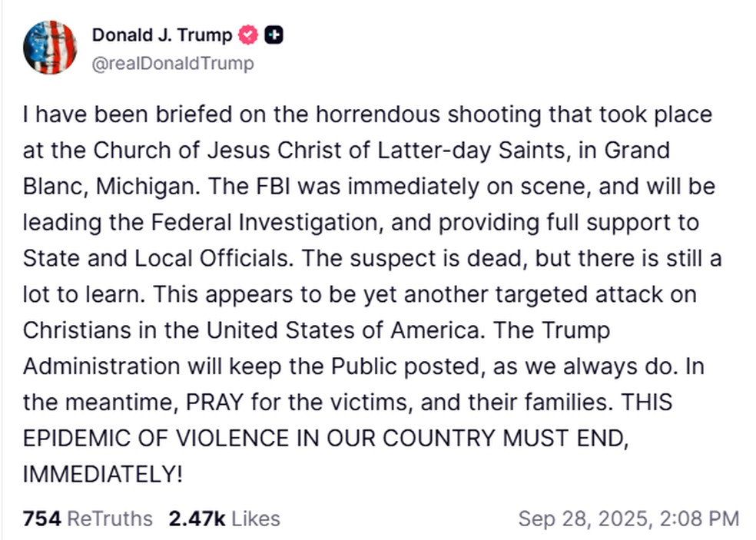Click the flag-painted profile avatar
Image resolution: width=756 pixels, height=540 pixels.
[50, 48]
